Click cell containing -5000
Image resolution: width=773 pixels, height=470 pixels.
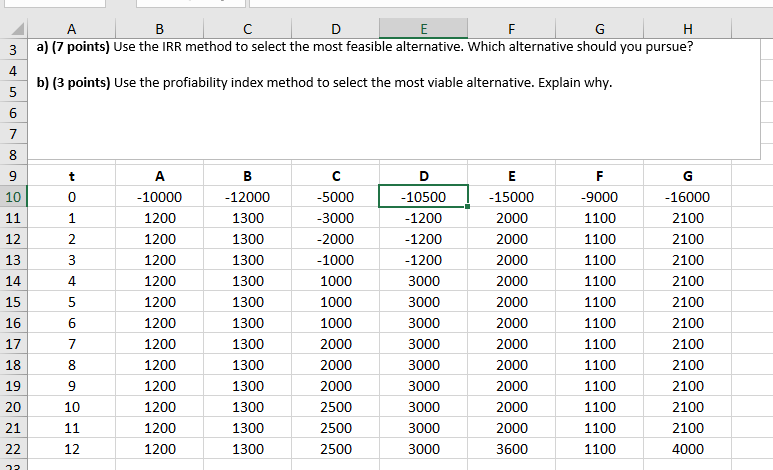point(336,197)
